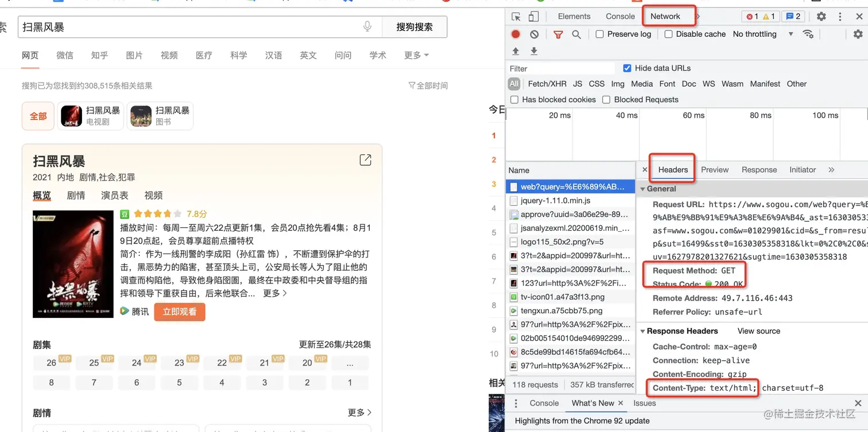Open DevTools three-dot customize menu
This screenshot has height=432, width=868.
840,17
